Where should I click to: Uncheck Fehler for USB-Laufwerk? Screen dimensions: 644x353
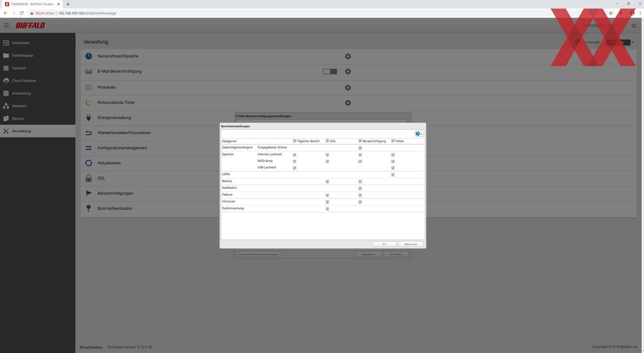[x=393, y=168]
